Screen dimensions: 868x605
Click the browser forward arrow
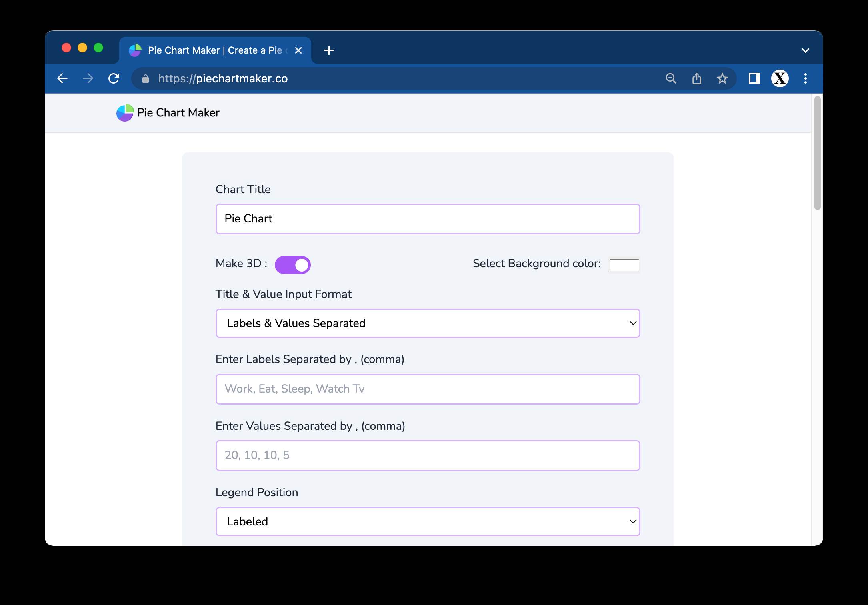coord(88,78)
